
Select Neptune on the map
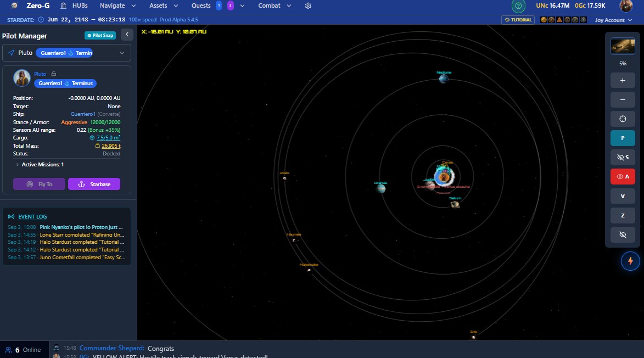[444, 79]
